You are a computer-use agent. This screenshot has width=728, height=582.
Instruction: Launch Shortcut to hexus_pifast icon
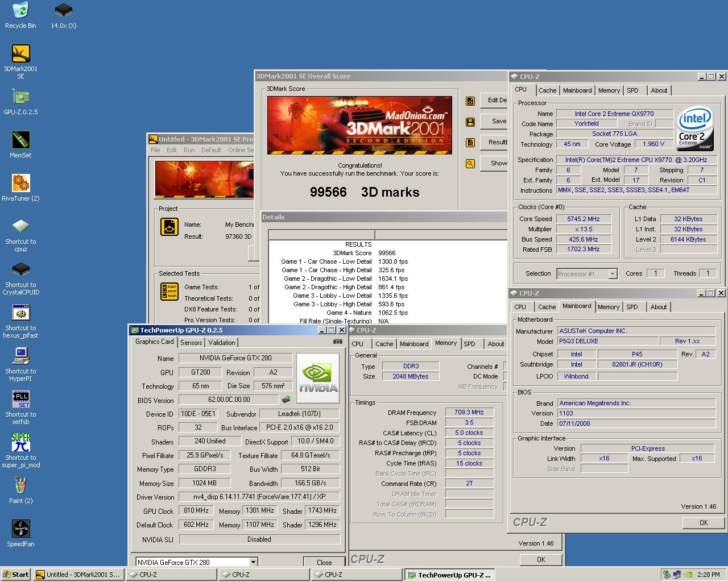20,322
